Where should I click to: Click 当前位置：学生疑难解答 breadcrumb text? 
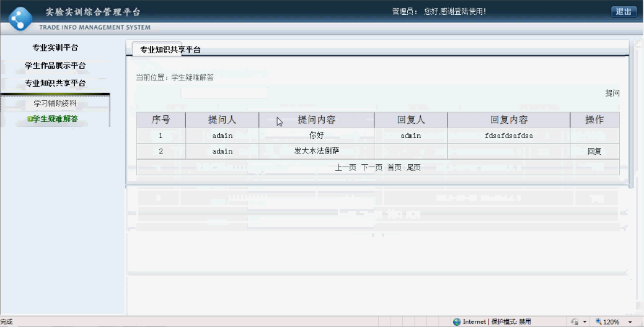175,77
